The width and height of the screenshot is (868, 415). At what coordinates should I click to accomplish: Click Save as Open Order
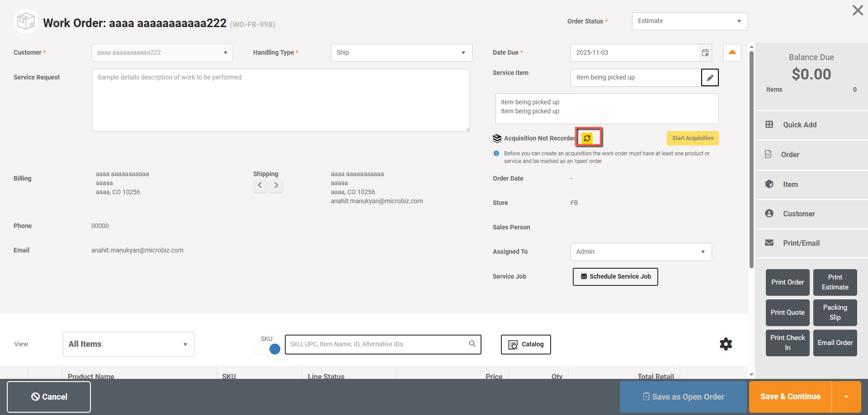[683, 397]
